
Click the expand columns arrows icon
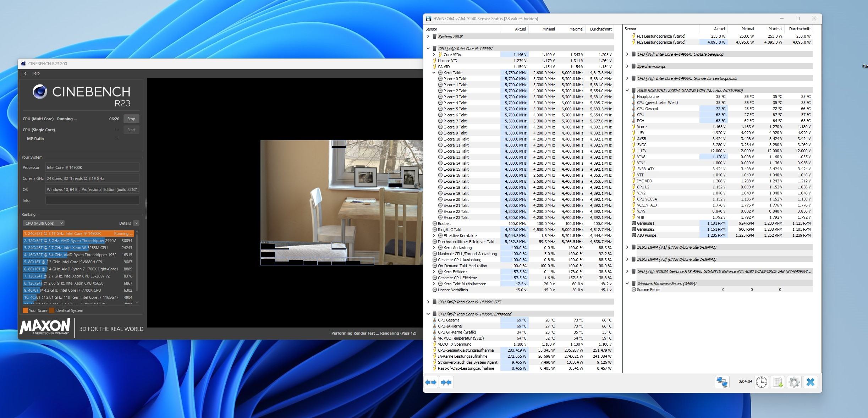tap(431, 382)
